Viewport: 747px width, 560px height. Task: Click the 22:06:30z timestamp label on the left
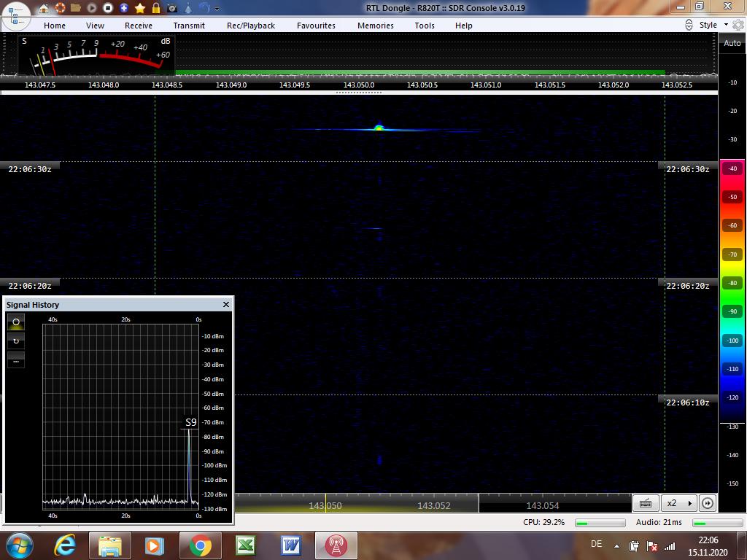[29, 169]
